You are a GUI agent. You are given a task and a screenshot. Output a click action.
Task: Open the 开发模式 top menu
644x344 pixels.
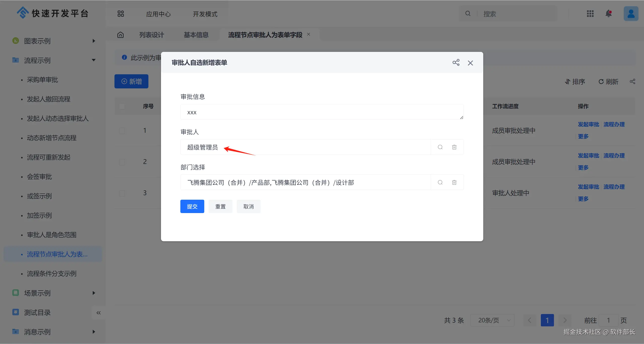pyautogui.click(x=205, y=14)
